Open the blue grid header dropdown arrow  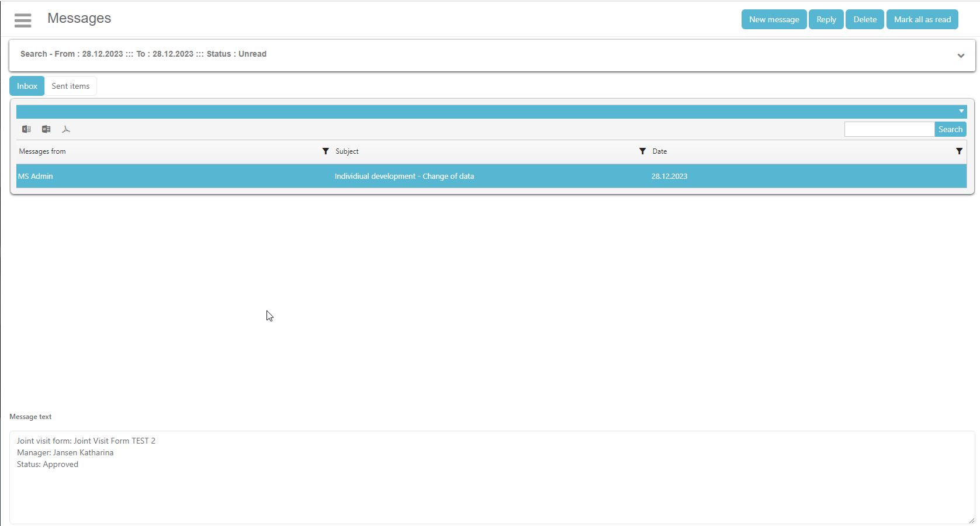961,111
